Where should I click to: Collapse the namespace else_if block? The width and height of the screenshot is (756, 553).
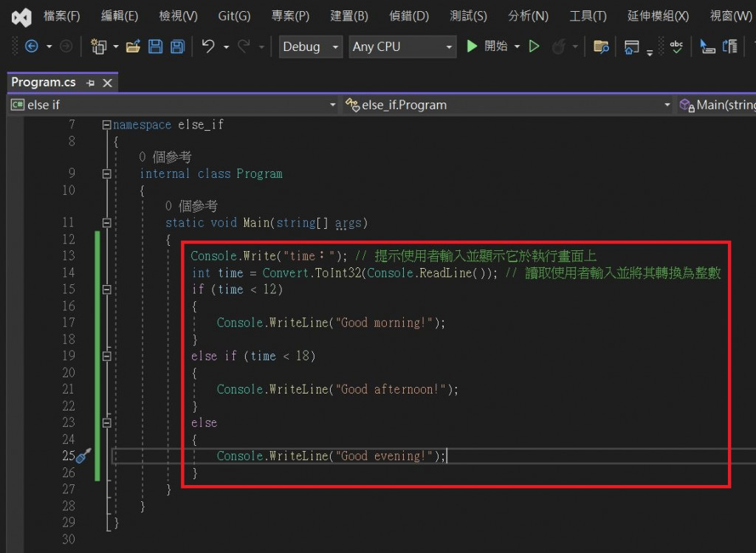click(x=106, y=125)
